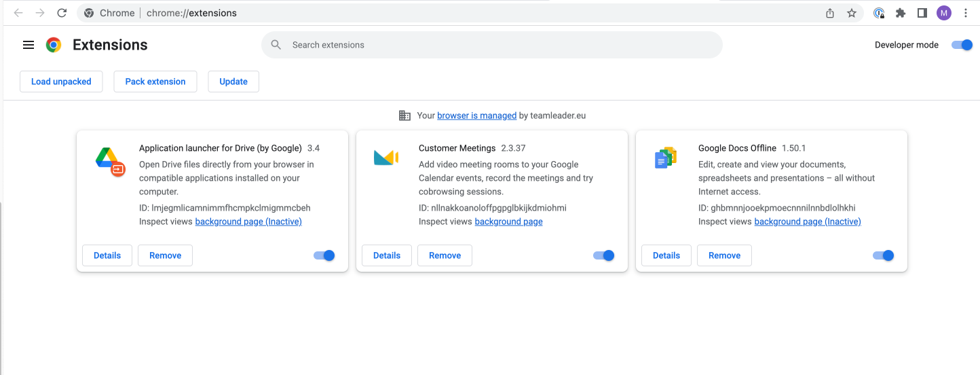Toggle Developer mode switch
The width and height of the screenshot is (980, 375).
tap(962, 45)
